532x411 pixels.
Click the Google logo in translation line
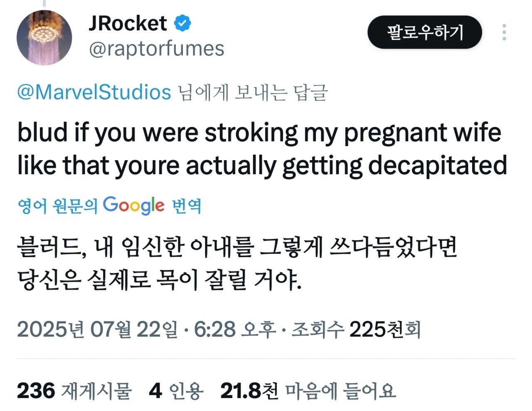[133, 205]
